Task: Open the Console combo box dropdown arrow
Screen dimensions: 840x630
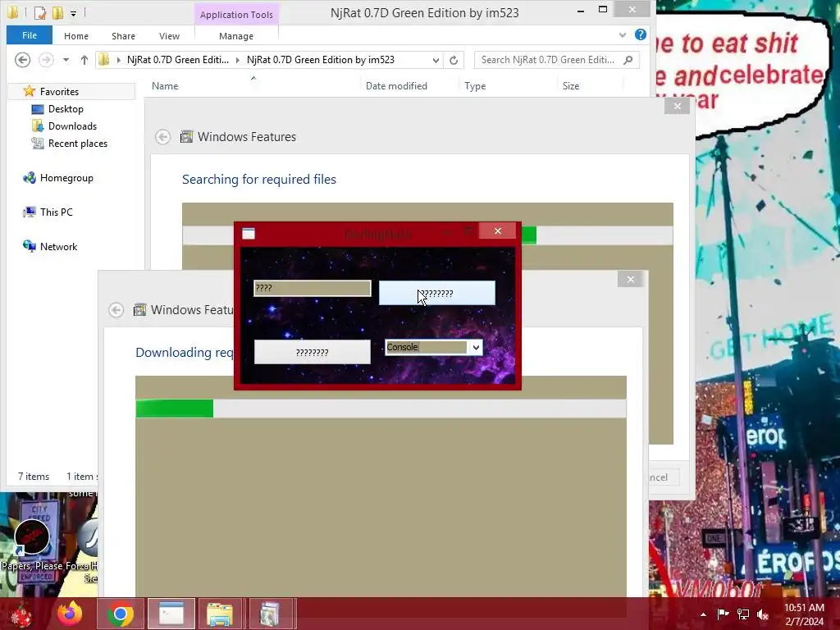Action: point(476,348)
